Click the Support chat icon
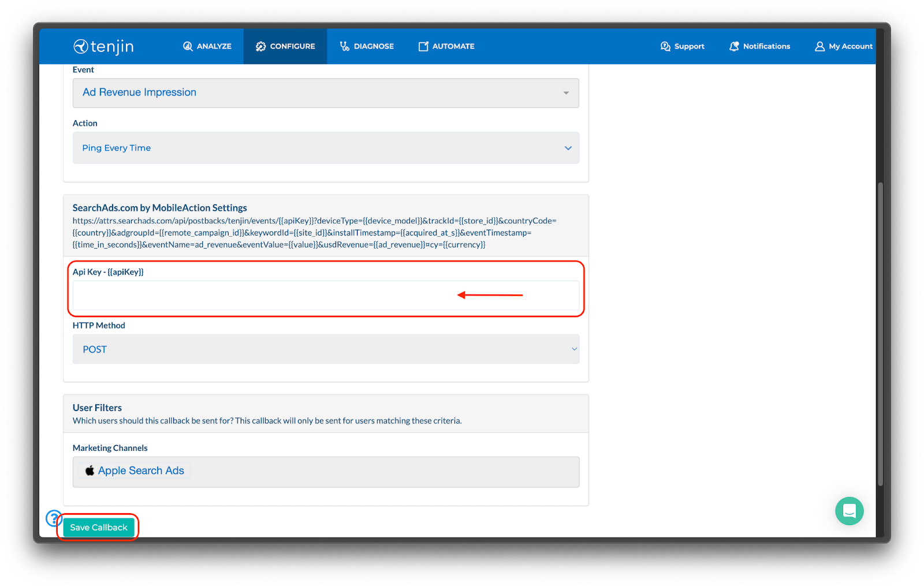 coord(665,46)
